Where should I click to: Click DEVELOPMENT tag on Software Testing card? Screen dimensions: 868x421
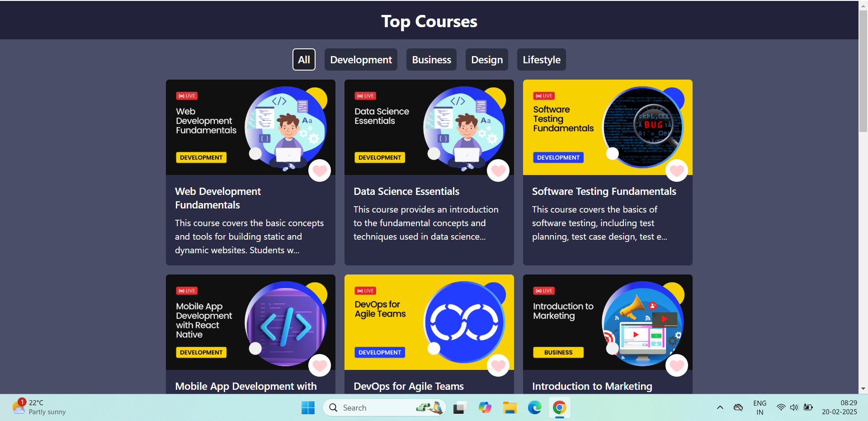[x=558, y=157]
